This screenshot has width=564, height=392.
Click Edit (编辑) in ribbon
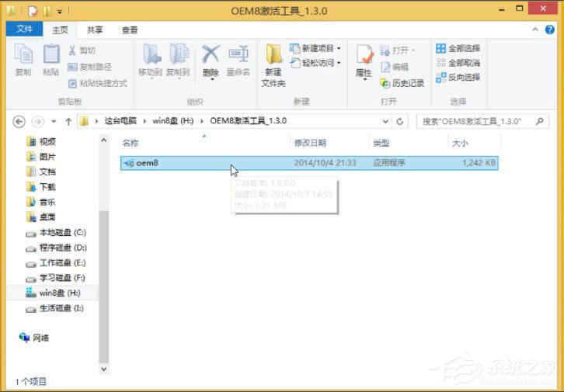coord(394,67)
